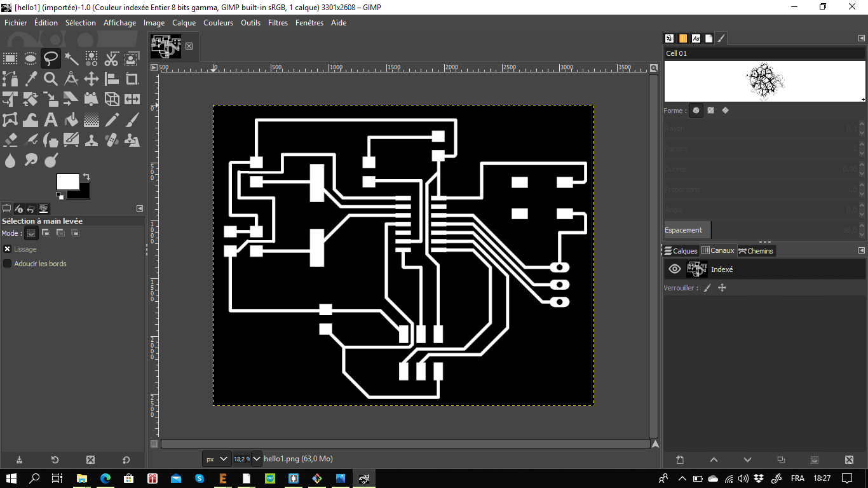The image size is (868, 488).
Task: Switch to the Chemins tab
Action: (x=756, y=251)
